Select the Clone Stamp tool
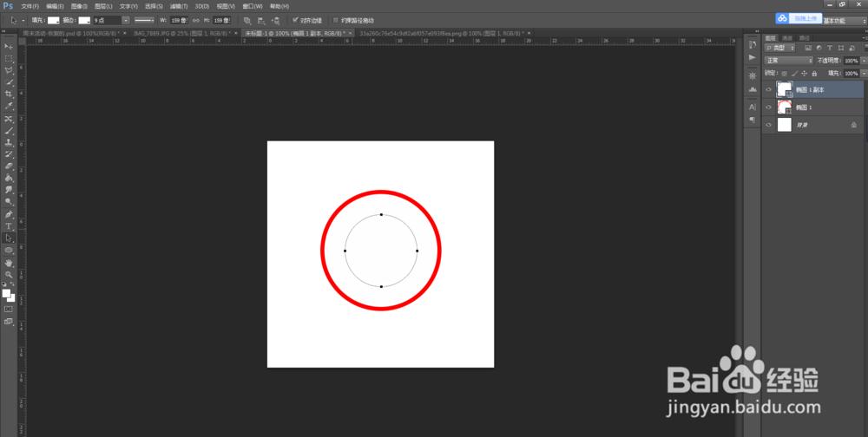 click(9, 143)
